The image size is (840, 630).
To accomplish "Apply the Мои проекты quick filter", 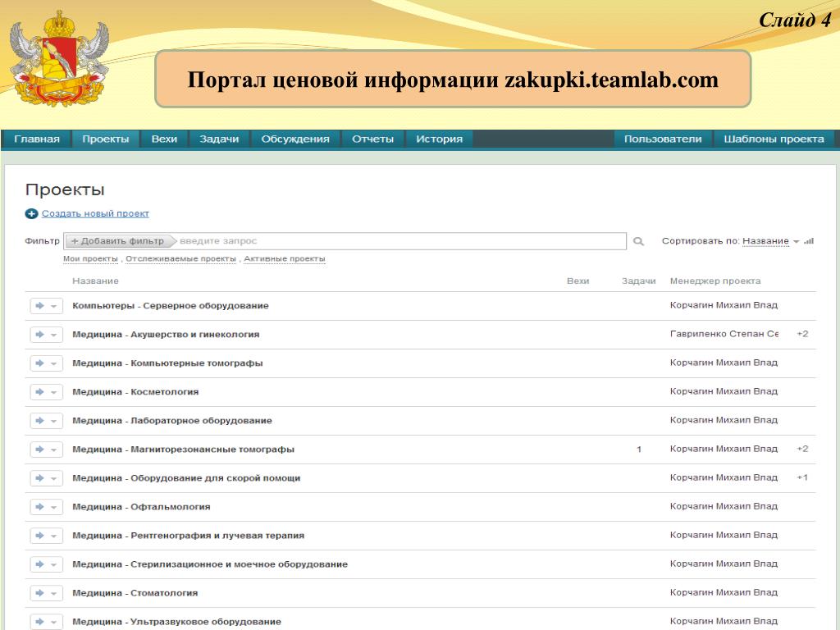I will [90, 258].
